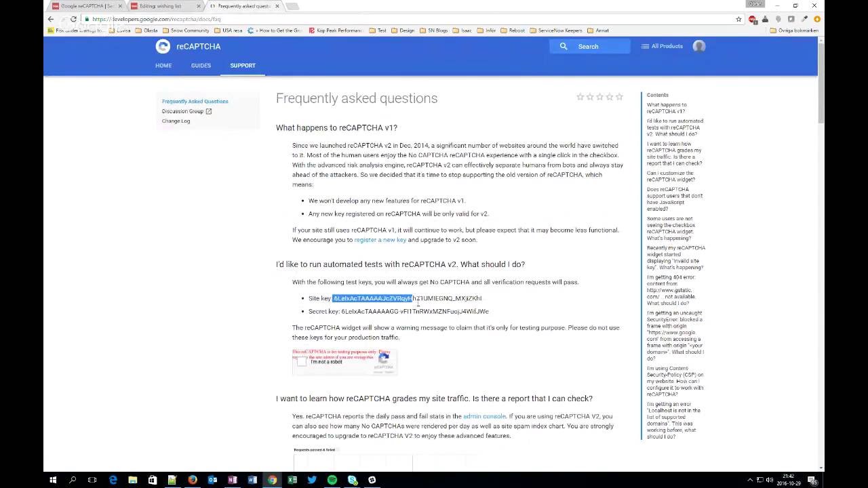Open Word from the taskbar
The image size is (868, 488).
252,480
